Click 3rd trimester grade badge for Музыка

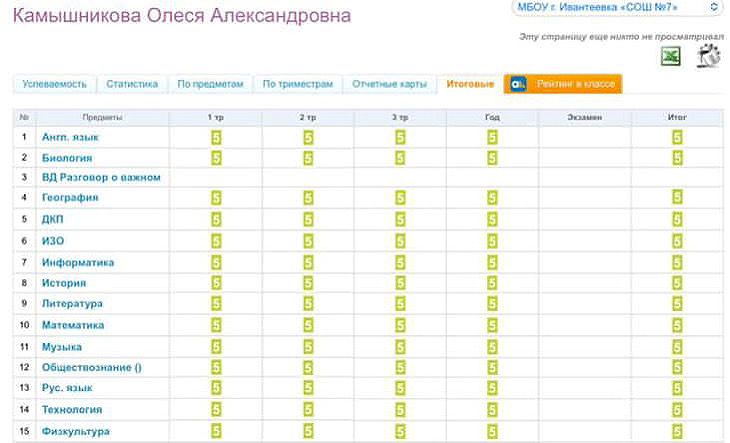(400, 346)
